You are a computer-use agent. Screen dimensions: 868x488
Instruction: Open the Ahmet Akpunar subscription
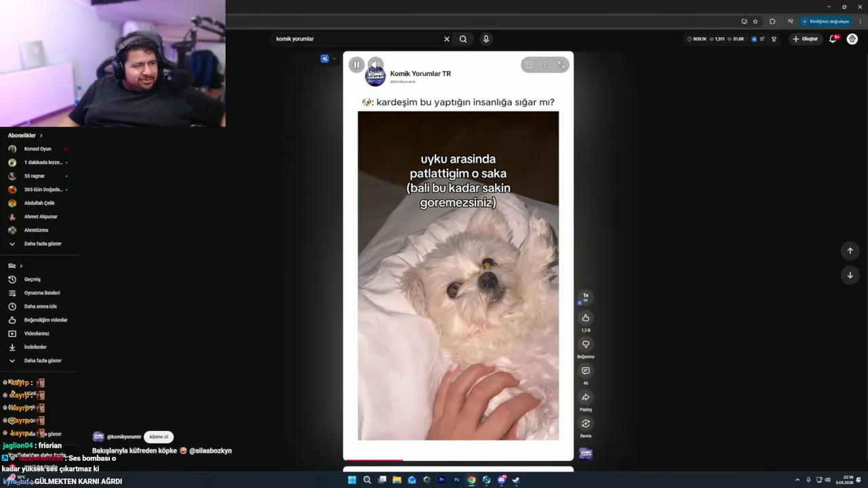pos(39,217)
